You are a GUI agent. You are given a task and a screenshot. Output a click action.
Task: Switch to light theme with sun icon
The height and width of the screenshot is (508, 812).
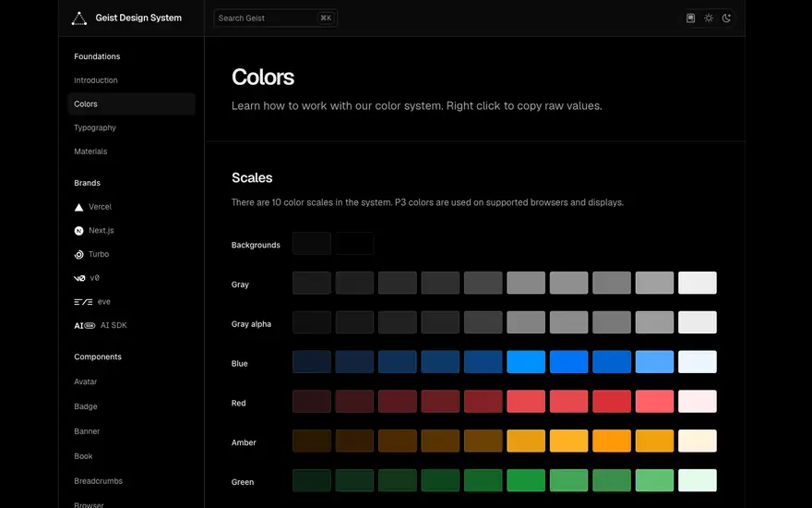click(x=709, y=18)
